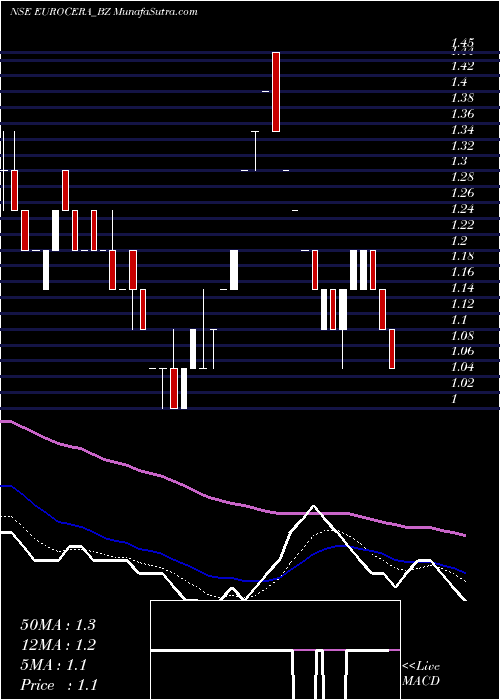Click the 1.34 price axis label
Viewport: 500px width, 700px height.
(x=462, y=130)
